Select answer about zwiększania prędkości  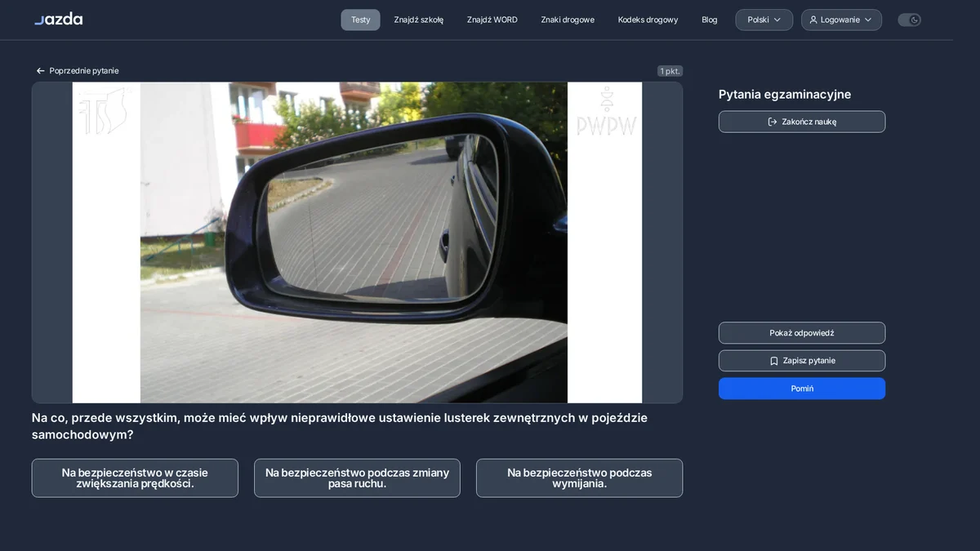(x=135, y=478)
